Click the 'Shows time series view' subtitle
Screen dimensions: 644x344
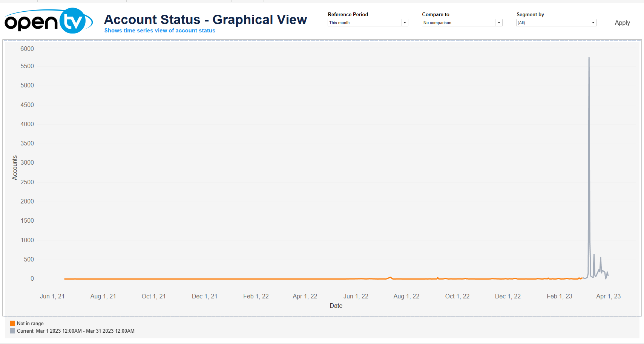coord(160,31)
